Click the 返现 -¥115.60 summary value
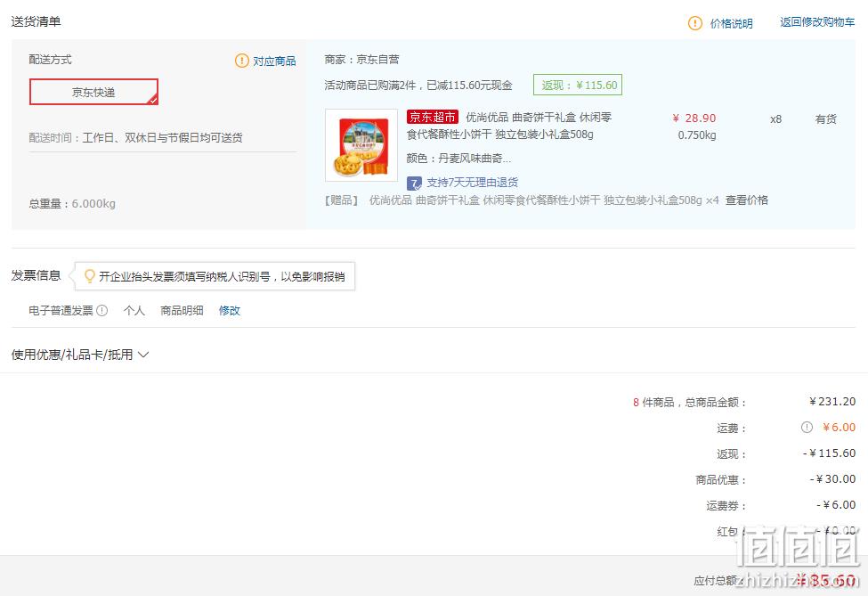The height and width of the screenshot is (596, 868). [x=829, y=453]
